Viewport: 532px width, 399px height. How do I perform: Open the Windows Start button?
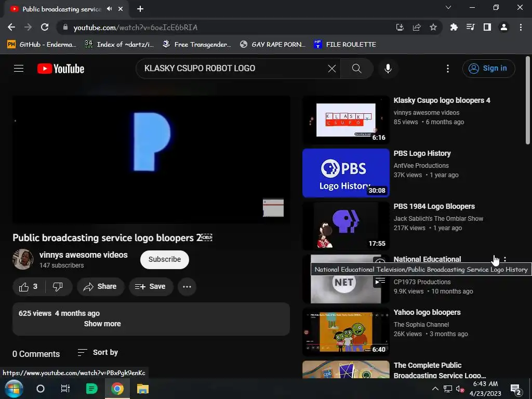(x=14, y=389)
